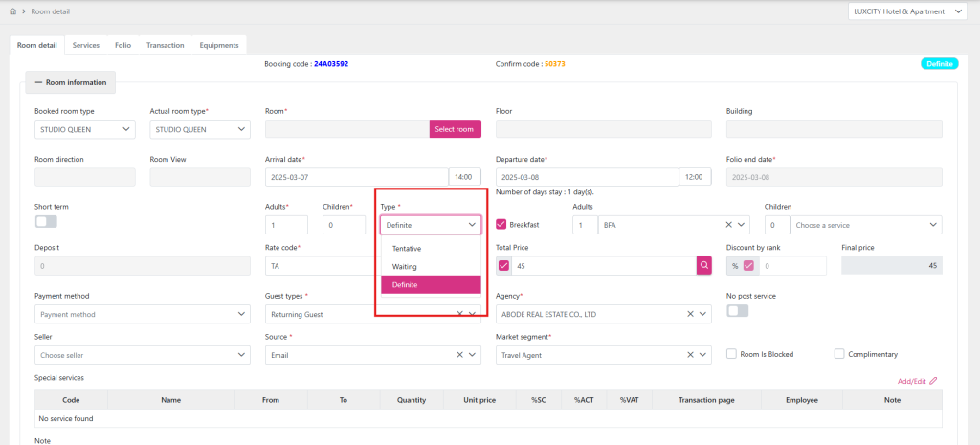Click the Add/Edit pencil icon
This screenshot has width=980, height=445.
point(933,381)
